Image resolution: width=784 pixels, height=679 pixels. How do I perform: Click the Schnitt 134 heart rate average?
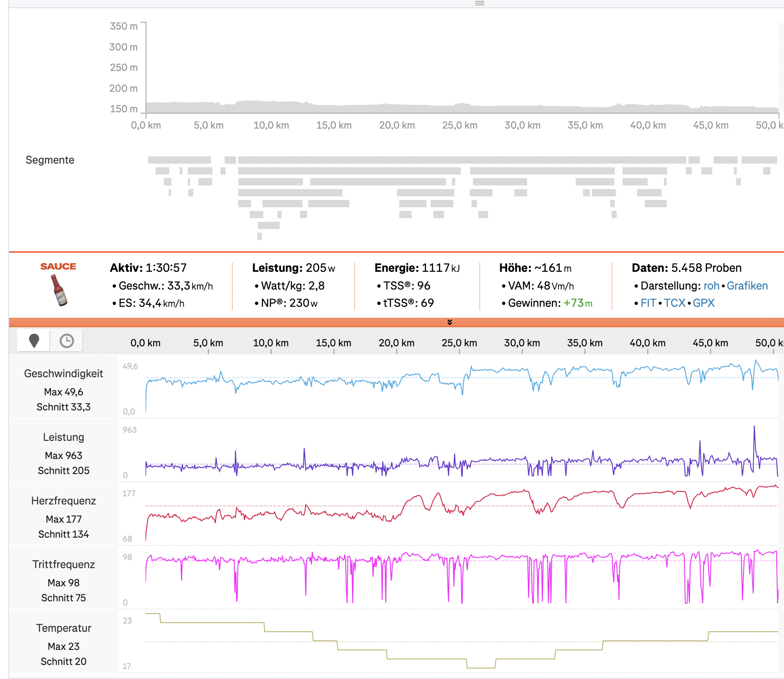[x=64, y=534]
